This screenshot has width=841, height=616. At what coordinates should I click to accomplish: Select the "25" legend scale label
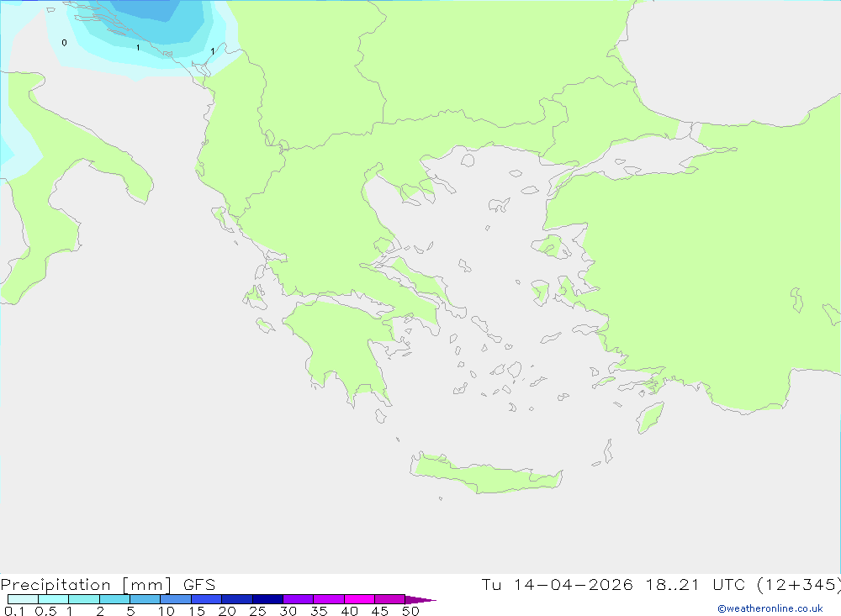(257, 611)
